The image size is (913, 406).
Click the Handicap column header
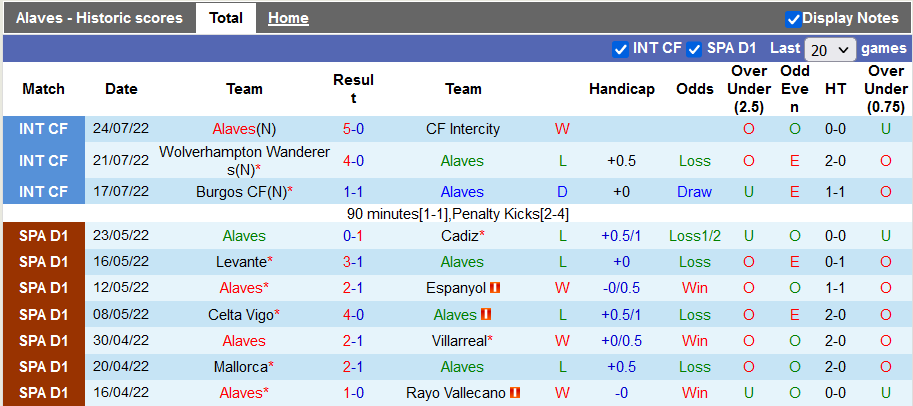pos(621,89)
